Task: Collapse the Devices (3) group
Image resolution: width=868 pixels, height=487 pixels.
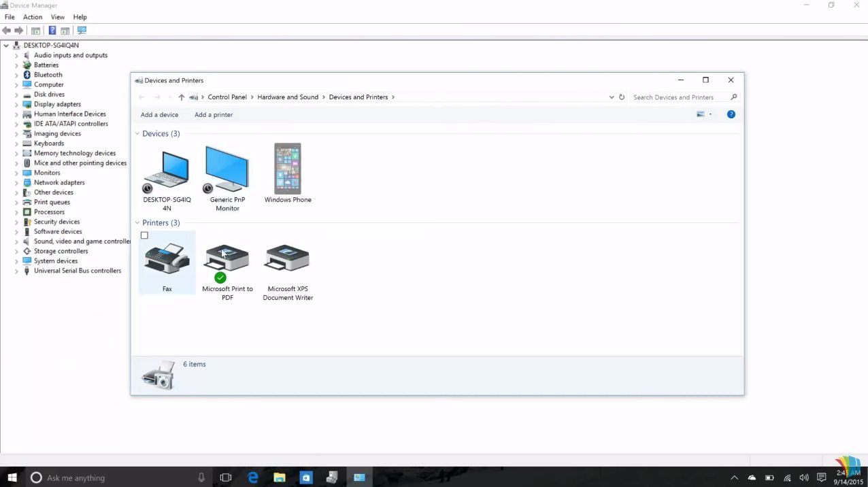Action: click(x=137, y=134)
